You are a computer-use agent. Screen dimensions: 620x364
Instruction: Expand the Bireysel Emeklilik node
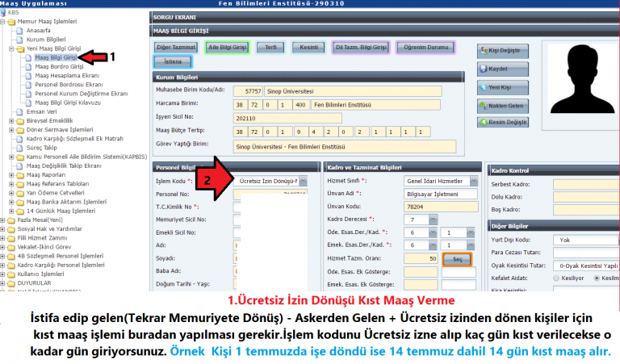[x=11, y=121]
